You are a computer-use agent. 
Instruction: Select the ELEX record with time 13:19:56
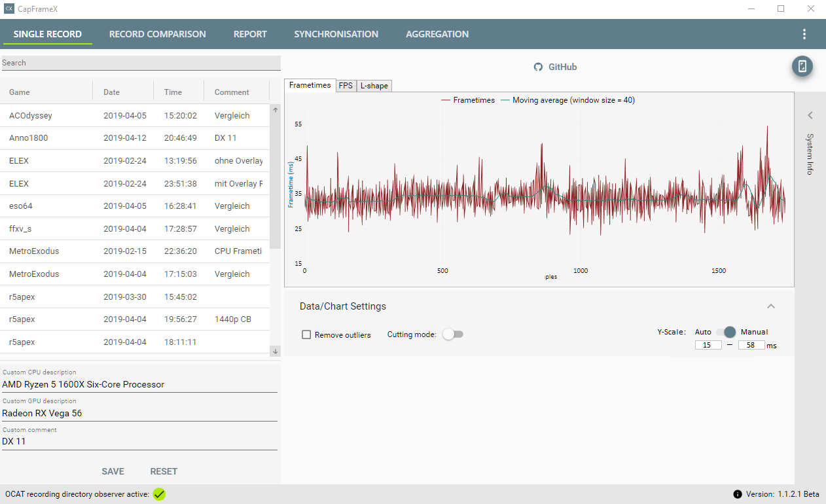[135, 161]
